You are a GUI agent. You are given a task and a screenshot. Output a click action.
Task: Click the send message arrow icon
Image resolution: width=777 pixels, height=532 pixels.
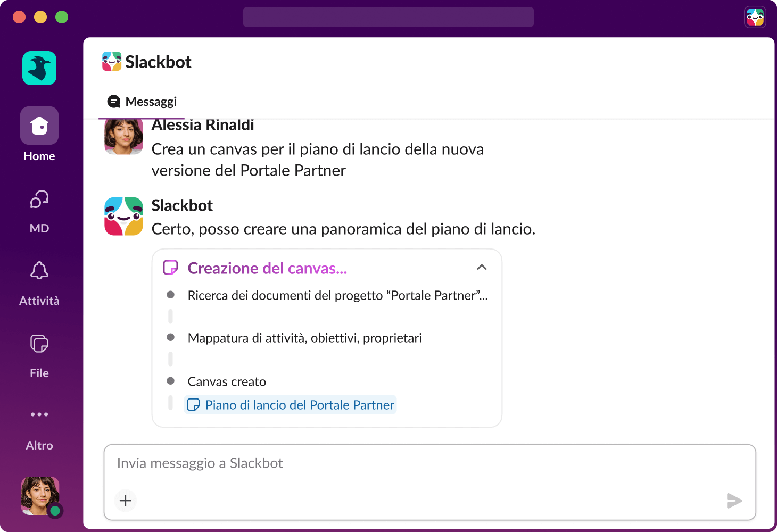click(734, 501)
